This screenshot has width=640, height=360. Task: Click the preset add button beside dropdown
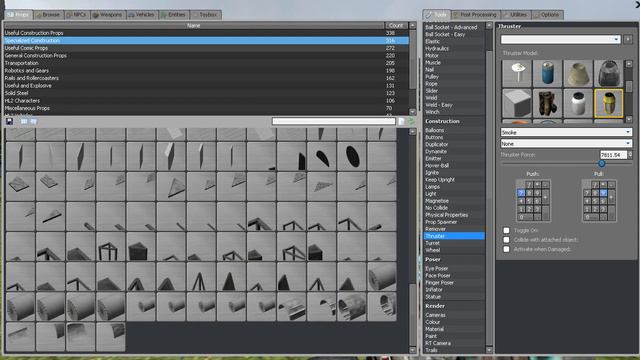(628, 39)
